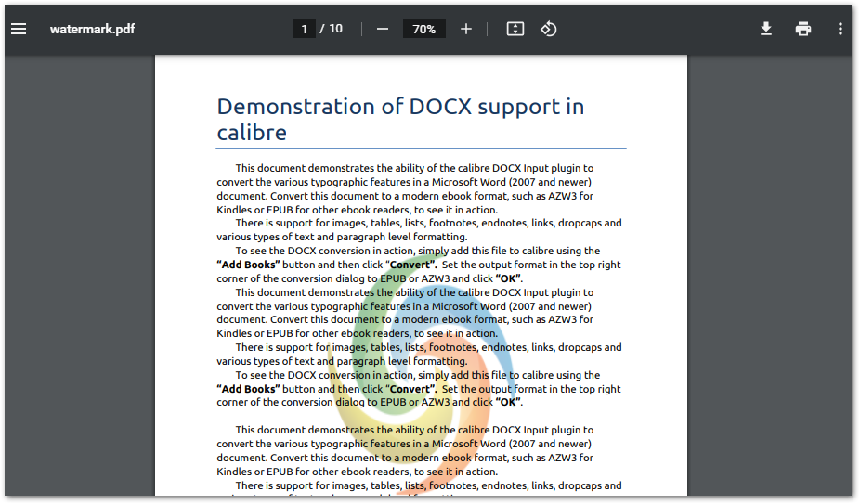Print the document
Image resolution: width=860 pixels, height=504 pixels.
tap(803, 29)
